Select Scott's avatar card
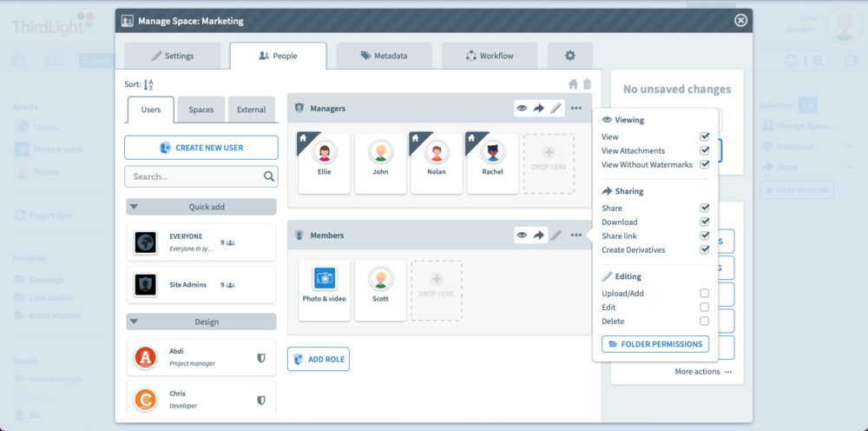 click(x=380, y=290)
